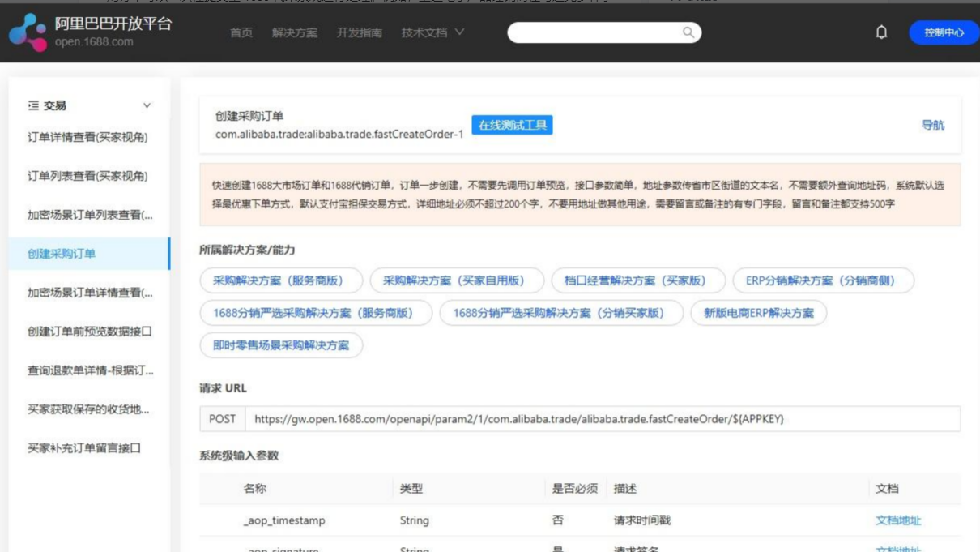This screenshot has width=980, height=552.
Task: Select 买家补充订单留言接口 in sidebar
Action: [x=84, y=447]
